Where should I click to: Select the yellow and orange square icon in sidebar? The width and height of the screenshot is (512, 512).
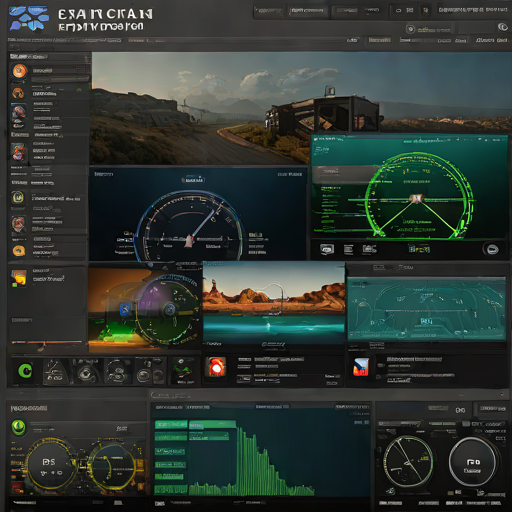(x=19, y=278)
